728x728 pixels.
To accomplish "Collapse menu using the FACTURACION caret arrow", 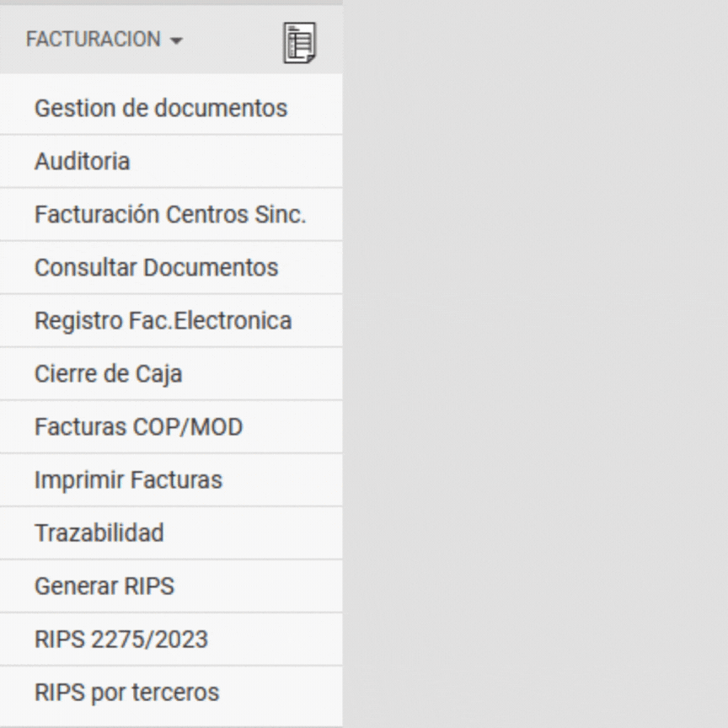I will [x=176, y=40].
